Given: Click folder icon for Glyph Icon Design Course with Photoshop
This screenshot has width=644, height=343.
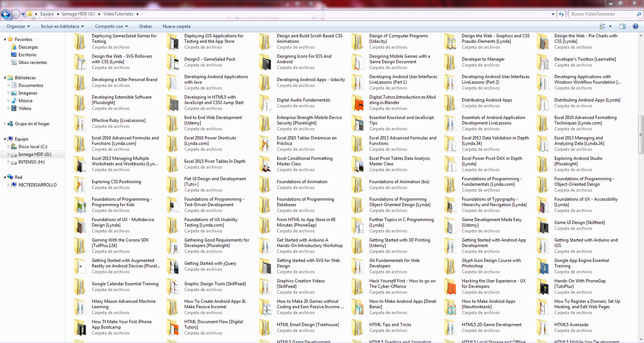Looking at the screenshot, I should (x=451, y=266).
